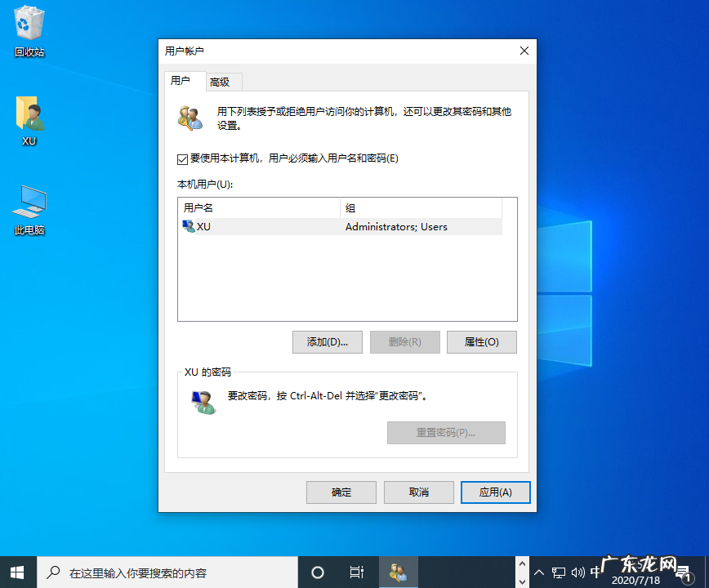Show hidden icons in the system tray

pyautogui.click(x=538, y=572)
